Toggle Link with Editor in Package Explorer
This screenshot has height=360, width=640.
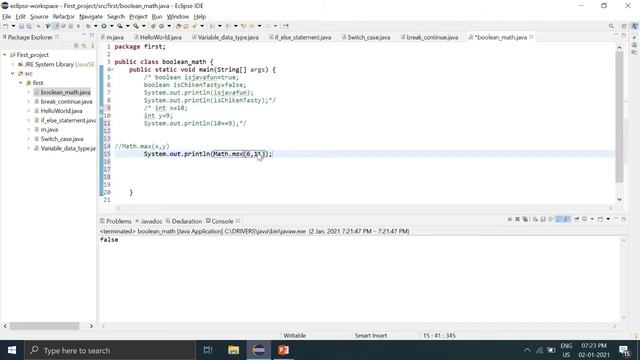click(84, 46)
